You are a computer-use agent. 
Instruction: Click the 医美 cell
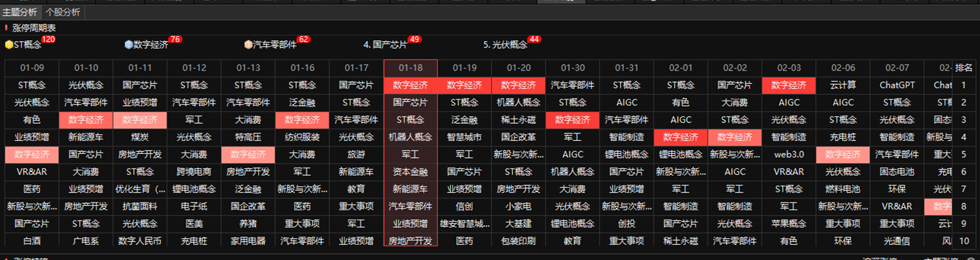click(x=194, y=224)
